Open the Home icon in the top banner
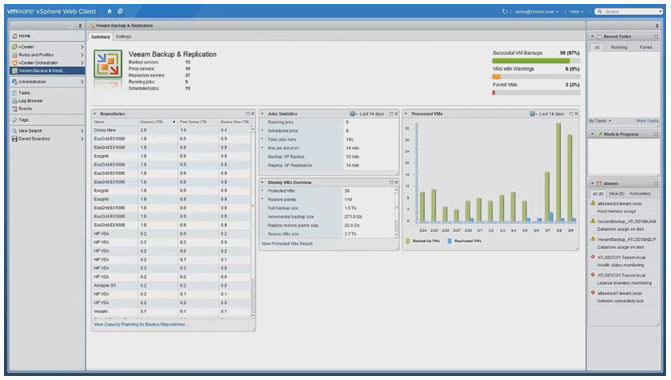The width and height of the screenshot is (671, 380). click(x=109, y=12)
